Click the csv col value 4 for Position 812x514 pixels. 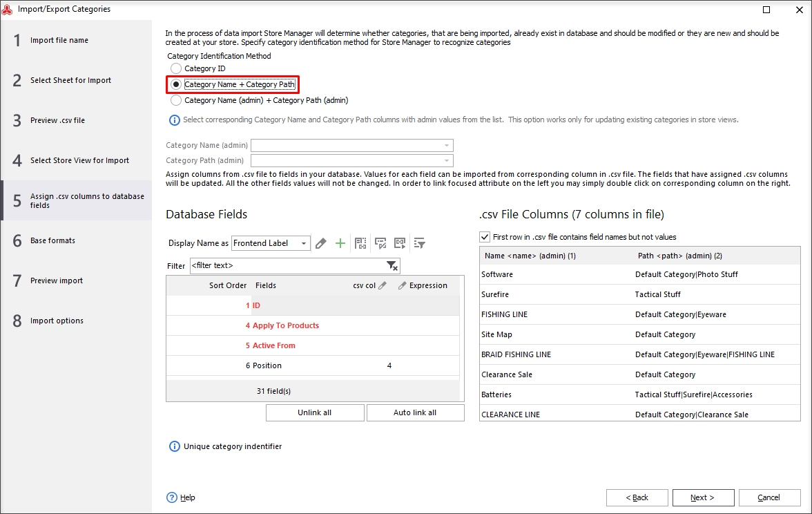pyautogui.click(x=389, y=366)
